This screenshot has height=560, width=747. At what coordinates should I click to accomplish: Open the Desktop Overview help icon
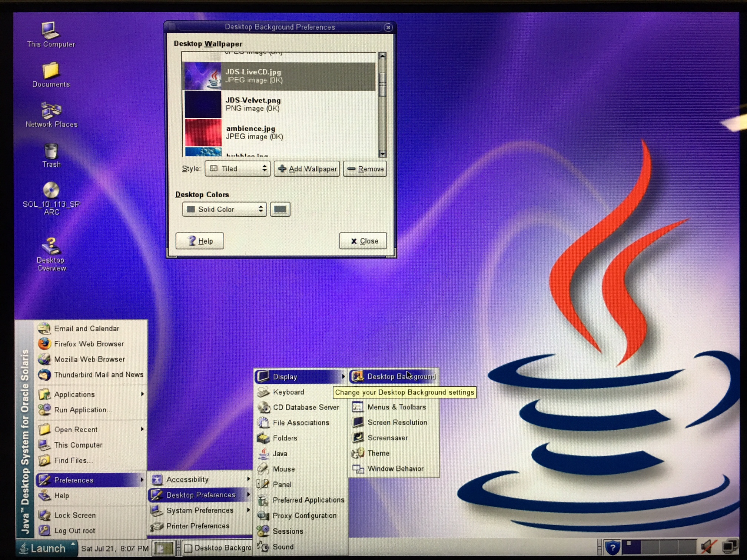tap(51, 254)
